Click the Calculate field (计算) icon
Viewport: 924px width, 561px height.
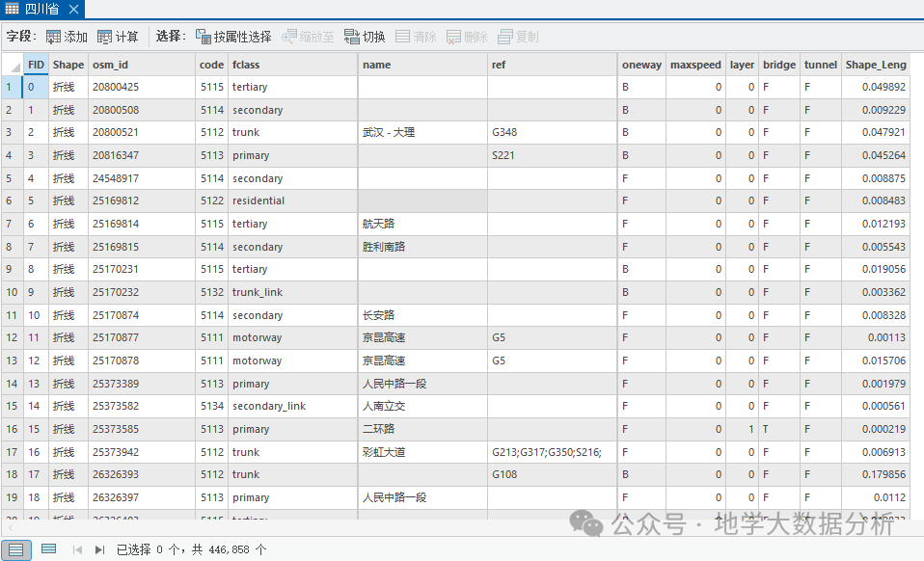pos(104,37)
